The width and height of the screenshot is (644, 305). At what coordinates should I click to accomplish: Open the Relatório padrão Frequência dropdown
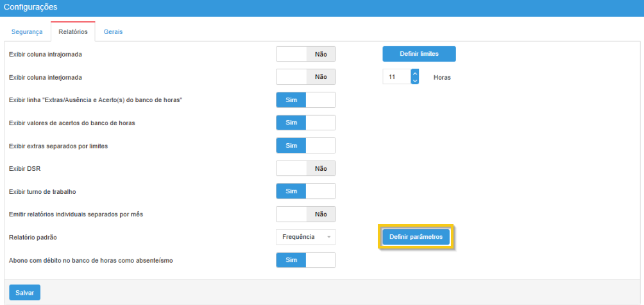coord(305,237)
